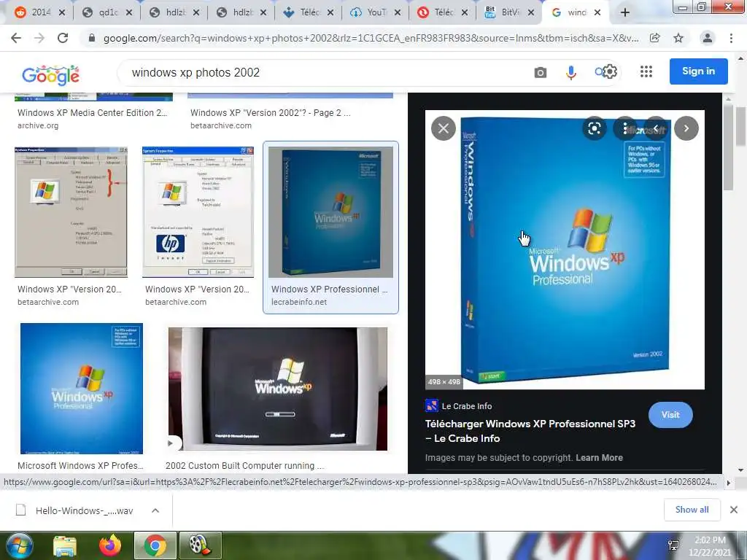The width and height of the screenshot is (747, 560).
Task: Open the Chrome profile icon
Action: tap(708, 38)
